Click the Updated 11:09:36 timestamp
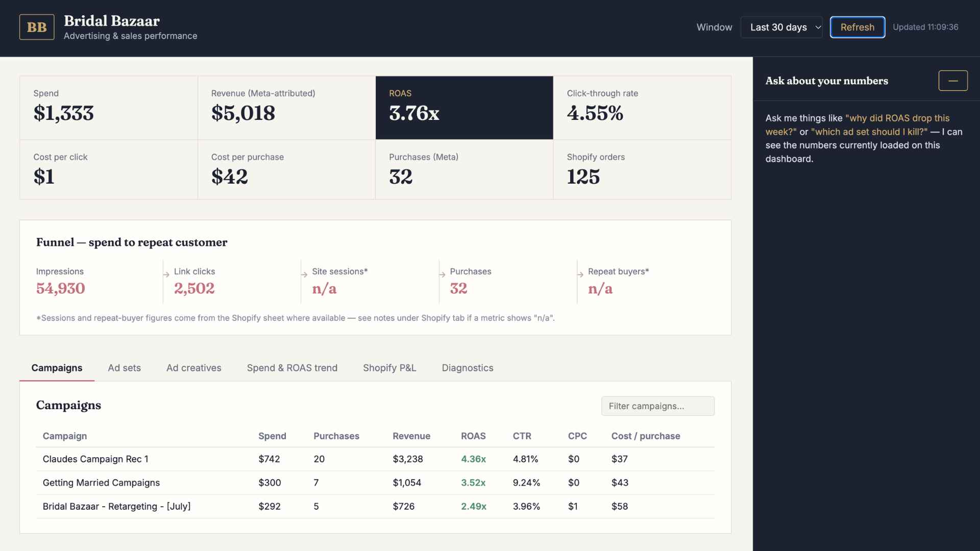Screen dimensions: 980x551 pos(925,27)
